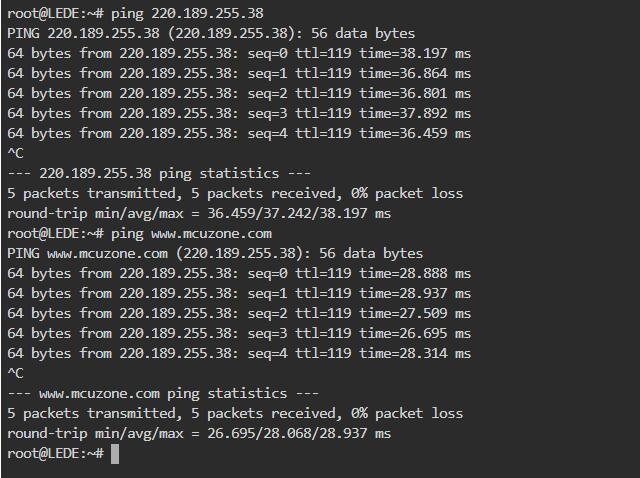Click the '--- 220.189.255.38 ping statistics ---' header
This screenshot has height=478, width=640.
tap(159, 173)
